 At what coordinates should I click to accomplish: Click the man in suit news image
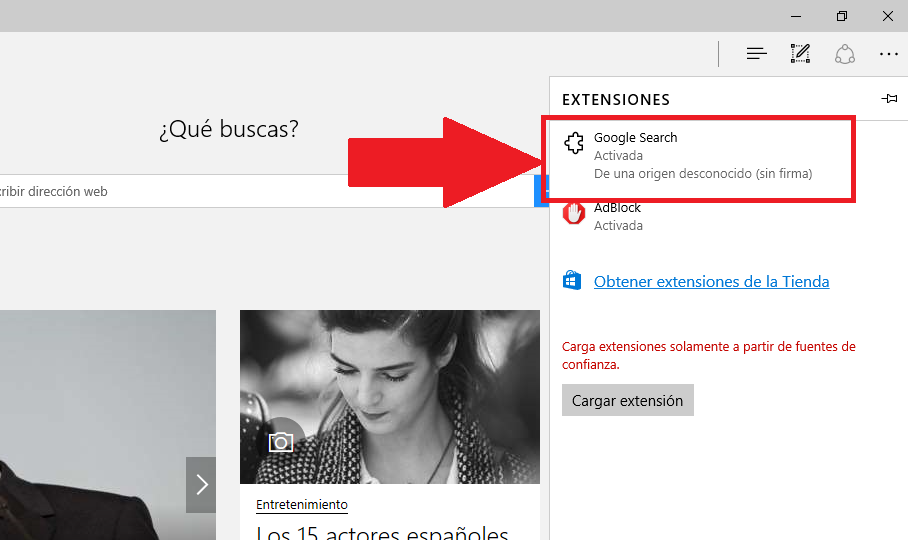(108, 425)
